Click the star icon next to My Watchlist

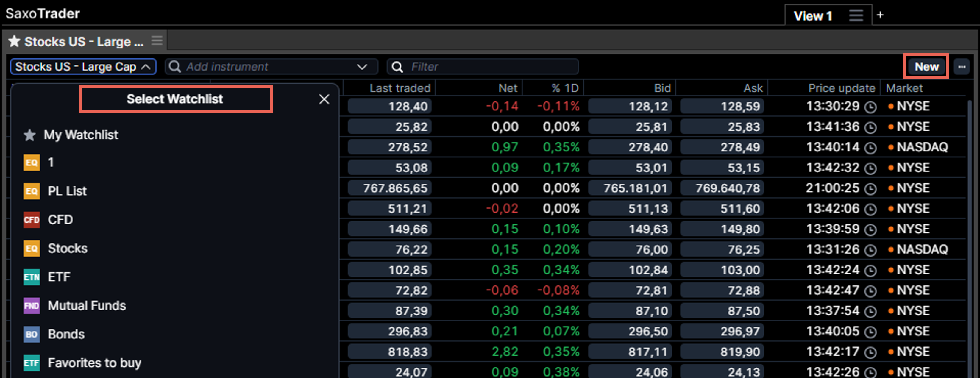(29, 135)
